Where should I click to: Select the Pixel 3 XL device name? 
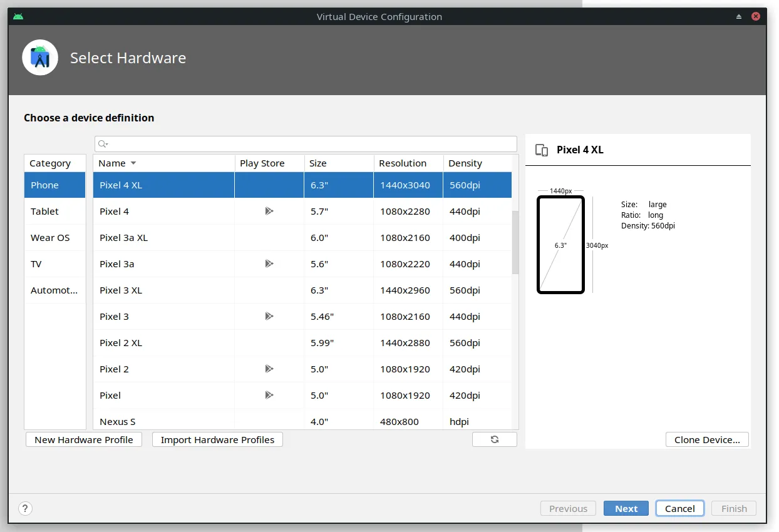tap(121, 290)
